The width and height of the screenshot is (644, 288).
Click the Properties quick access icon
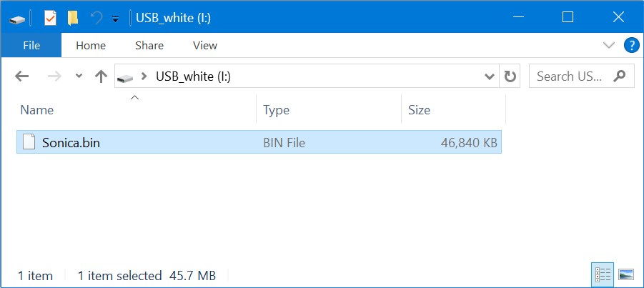50,18
